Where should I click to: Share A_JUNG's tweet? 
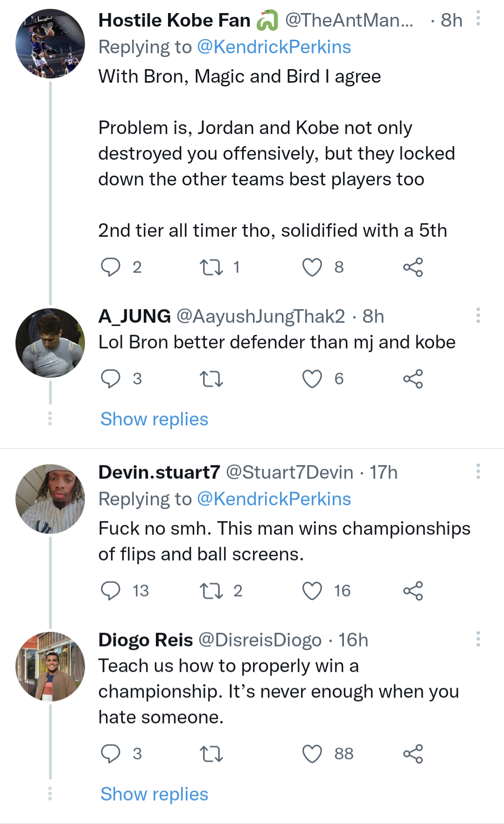[x=413, y=379]
